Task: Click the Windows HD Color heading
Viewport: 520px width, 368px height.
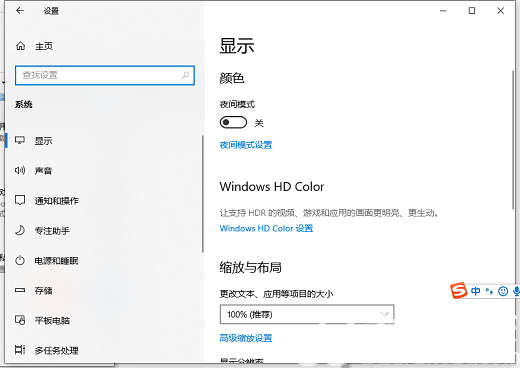Action: (x=272, y=187)
